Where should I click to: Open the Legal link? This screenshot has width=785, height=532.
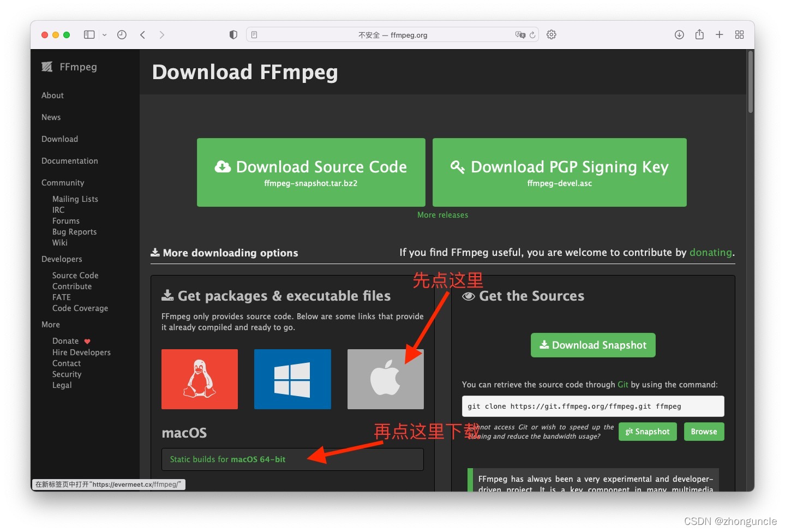coord(62,385)
